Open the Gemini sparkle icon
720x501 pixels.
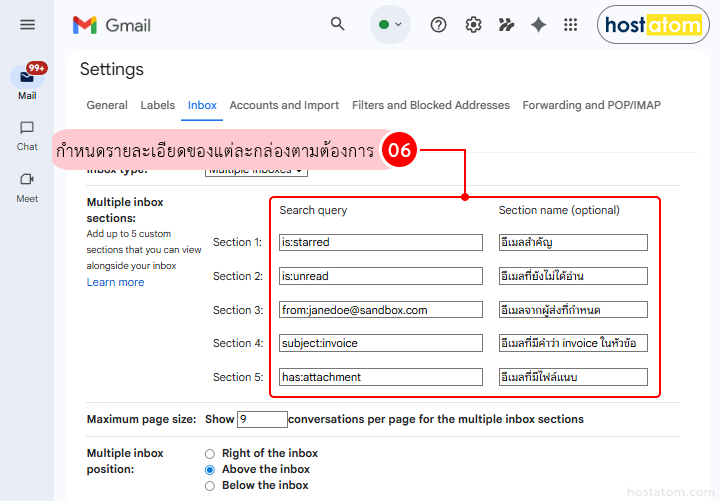click(x=538, y=24)
